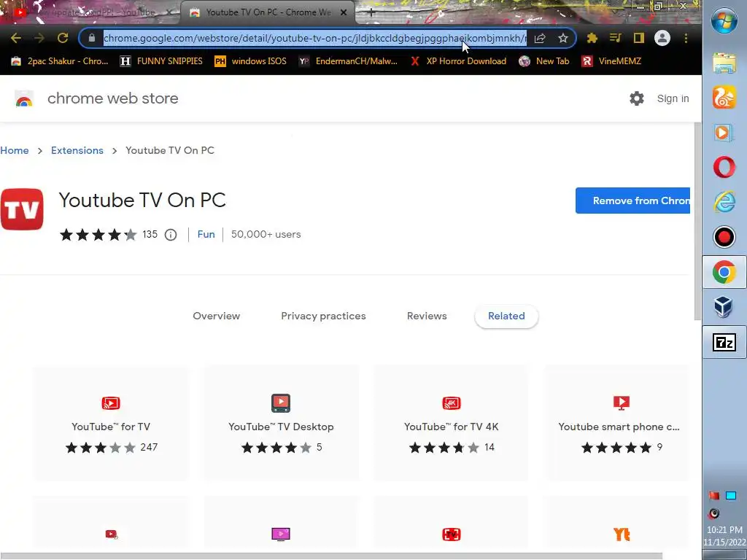Viewport: 747px width, 560px height.
Task: Click the 50,000+ users text
Action: click(266, 234)
